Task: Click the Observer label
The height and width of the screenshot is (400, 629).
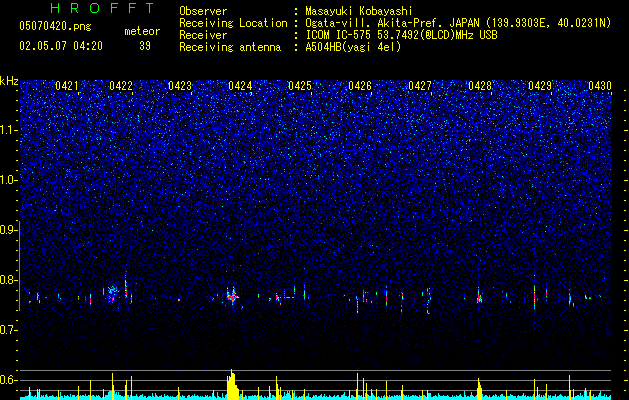Action: (x=203, y=11)
